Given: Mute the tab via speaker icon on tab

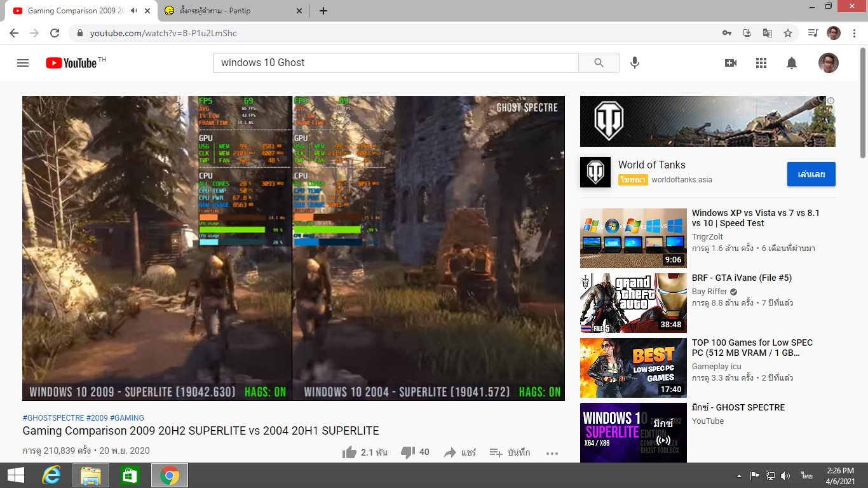Looking at the screenshot, I should click(x=133, y=11).
